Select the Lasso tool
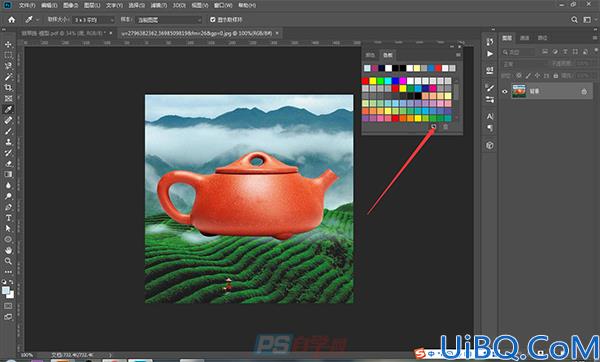600x362 pixels. (x=8, y=66)
